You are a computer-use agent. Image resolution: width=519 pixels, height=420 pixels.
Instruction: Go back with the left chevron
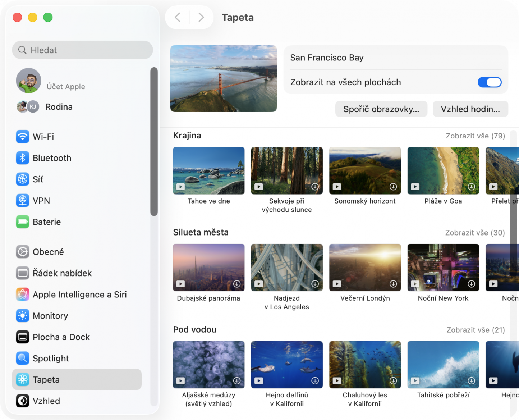(178, 17)
